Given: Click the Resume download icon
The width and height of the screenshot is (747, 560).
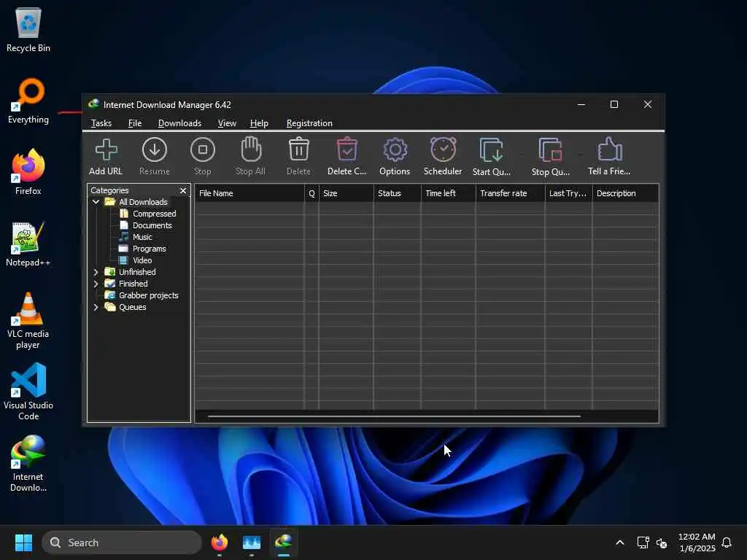Looking at the screenshot, I should (155, 150).
